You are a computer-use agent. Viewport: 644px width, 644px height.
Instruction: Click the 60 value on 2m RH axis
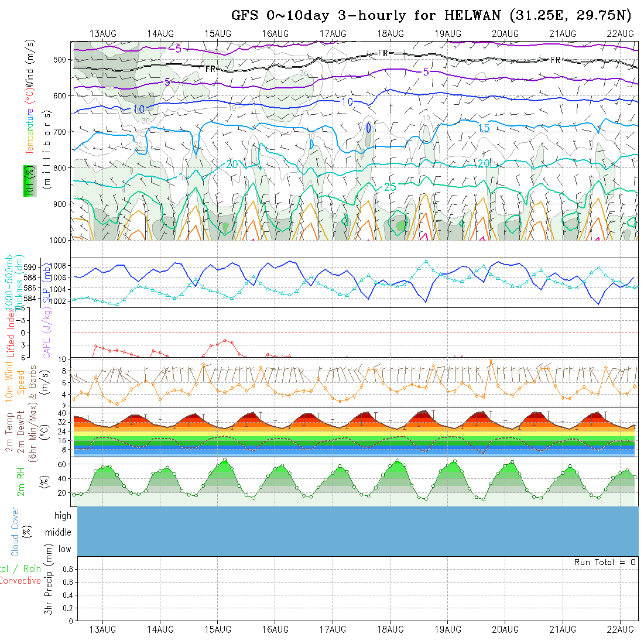61,464
